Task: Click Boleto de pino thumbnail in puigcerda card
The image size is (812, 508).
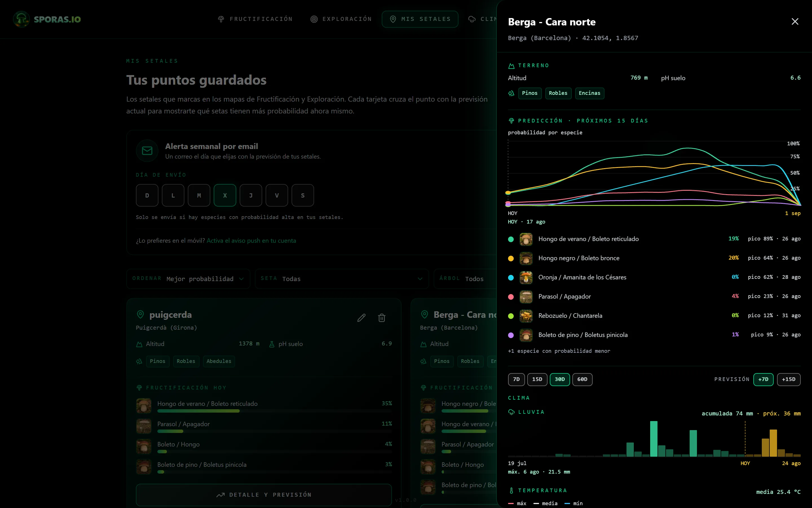Action: tap(144, 467)
